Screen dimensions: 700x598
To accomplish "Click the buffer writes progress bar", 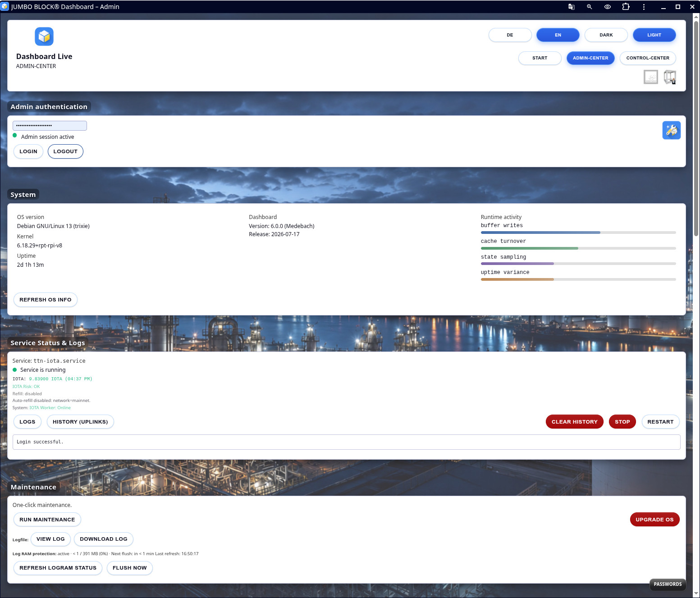I will (578, 233).
